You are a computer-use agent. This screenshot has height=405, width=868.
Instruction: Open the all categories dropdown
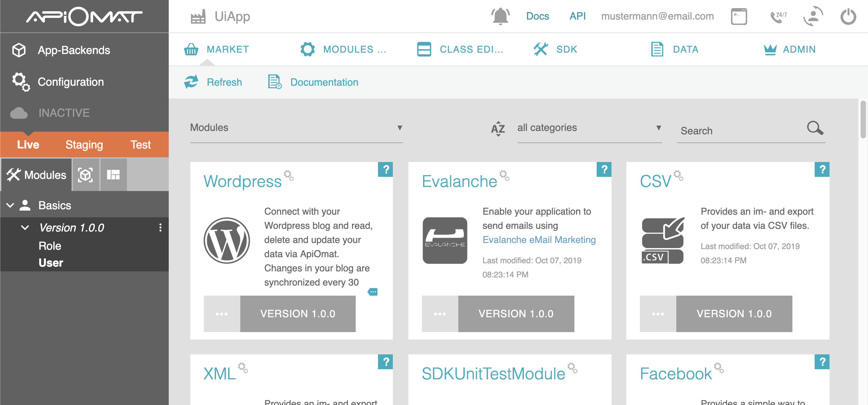click(590, 128)
